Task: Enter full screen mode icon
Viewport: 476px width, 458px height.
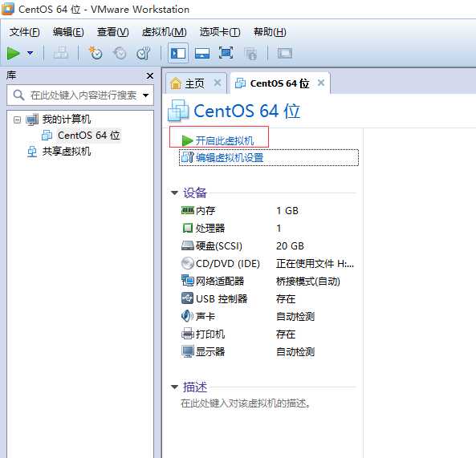Action: [226, 53]
